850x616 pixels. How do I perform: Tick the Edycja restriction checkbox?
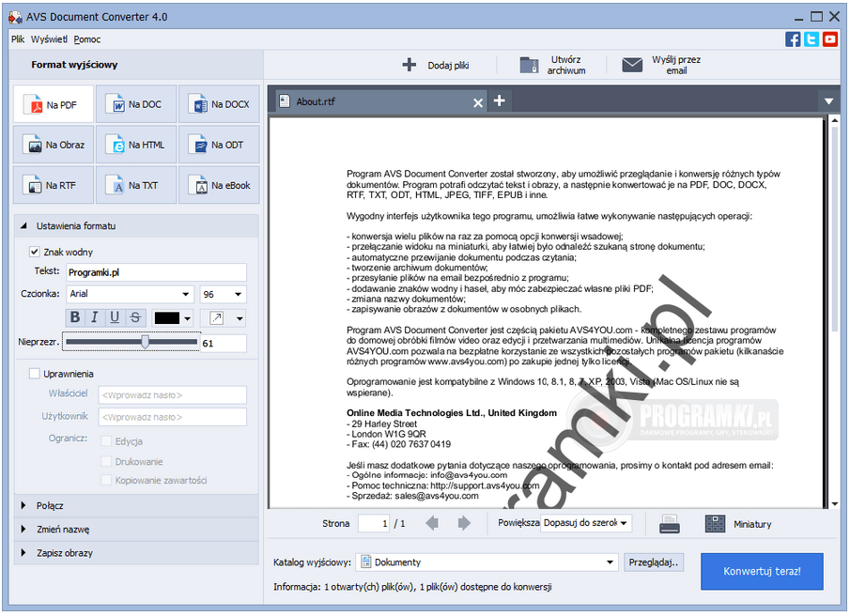pyautogui.click(x=106, y=441)
